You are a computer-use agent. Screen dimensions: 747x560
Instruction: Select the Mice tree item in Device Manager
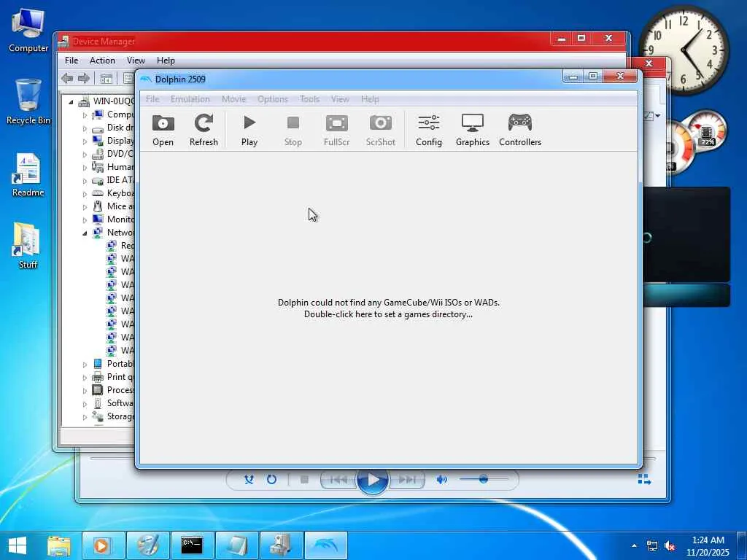pos(113,206)
